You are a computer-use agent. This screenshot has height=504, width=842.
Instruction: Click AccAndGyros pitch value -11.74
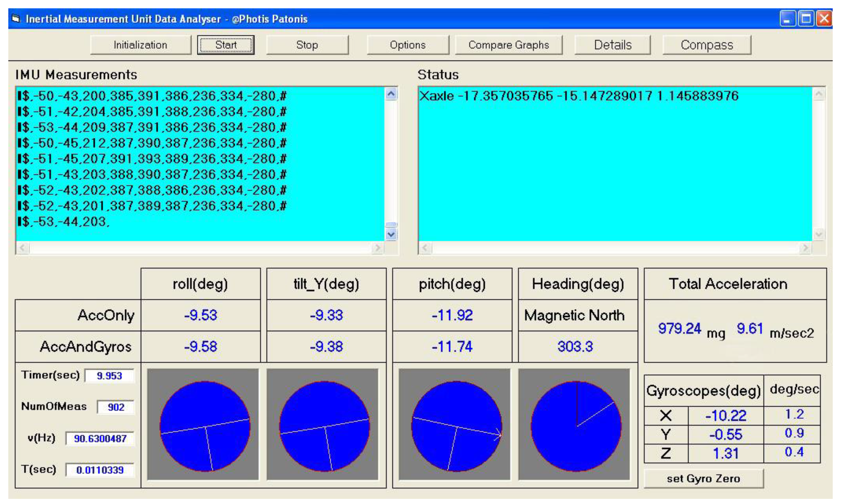pyautogui.click(x=452, y=347)
